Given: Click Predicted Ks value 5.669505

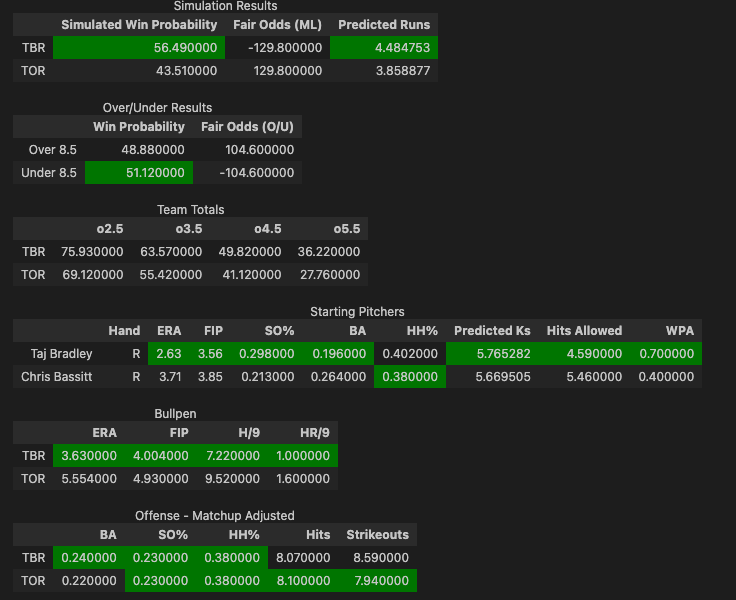Looking at the screenshot, I should [503, 377].
